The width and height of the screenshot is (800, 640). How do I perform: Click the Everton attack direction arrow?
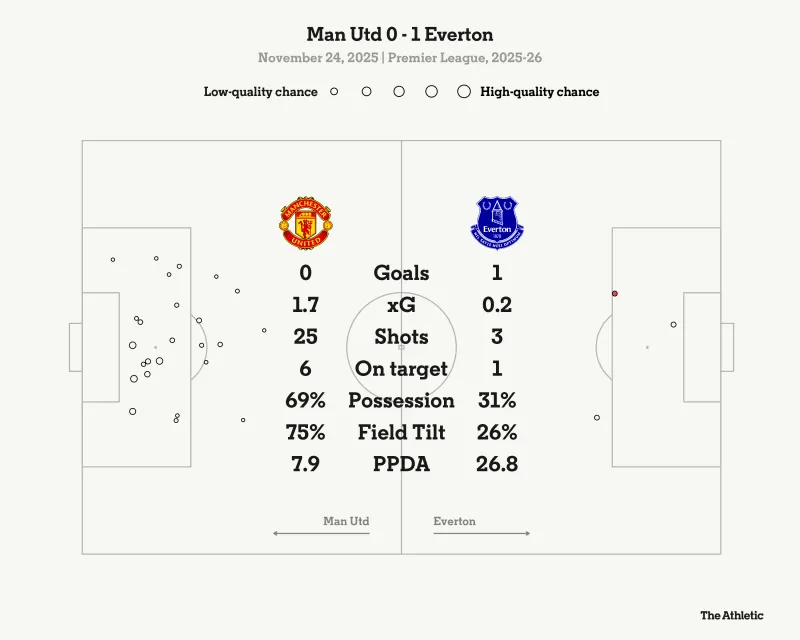(x=482, y=533)
